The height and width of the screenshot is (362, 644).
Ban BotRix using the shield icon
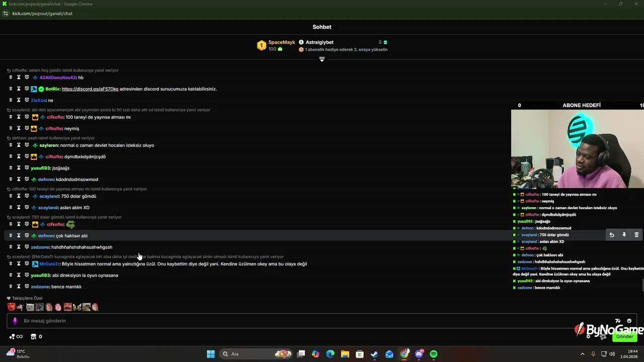click(27, 88)
